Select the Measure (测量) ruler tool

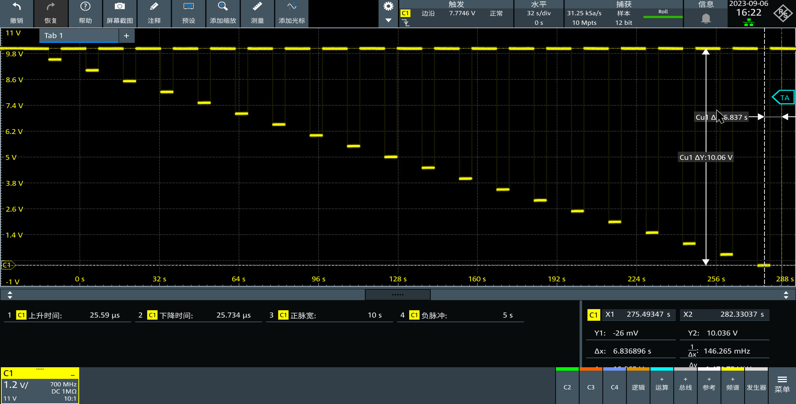[257, 12]
